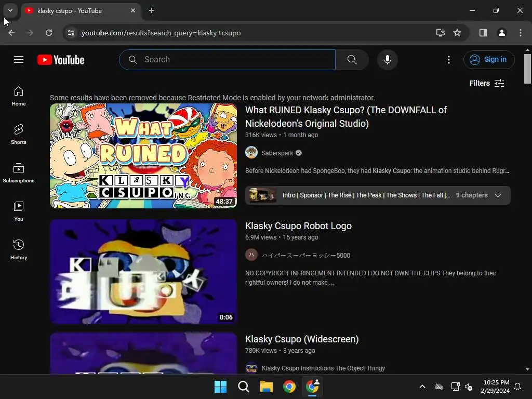Open the What RUINED thumbnail

[143, 156]
